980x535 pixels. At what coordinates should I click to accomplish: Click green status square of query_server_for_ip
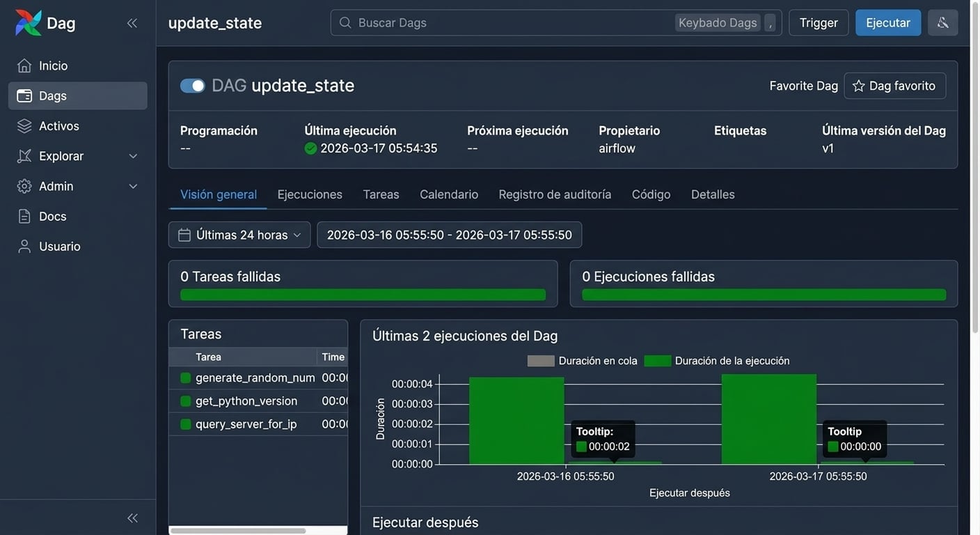tap(186, 424)
